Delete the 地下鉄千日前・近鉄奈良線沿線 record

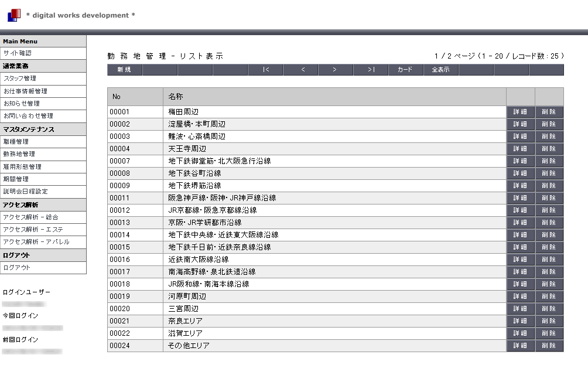[549, 247]
